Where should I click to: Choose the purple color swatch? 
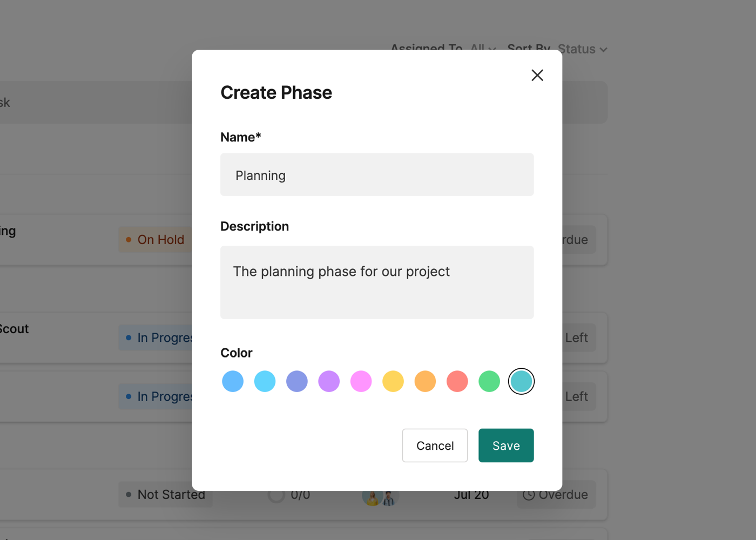(x=329, y=381)
